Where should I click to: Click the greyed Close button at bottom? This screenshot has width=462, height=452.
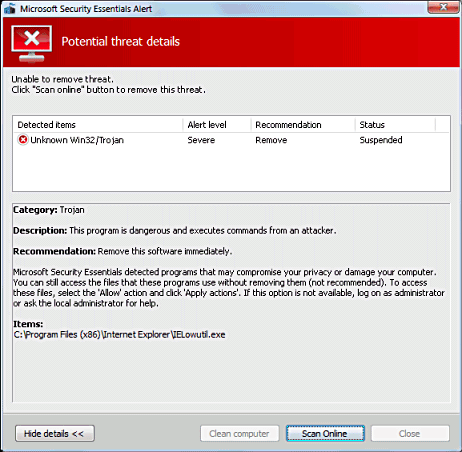click(x=410, y=433)
